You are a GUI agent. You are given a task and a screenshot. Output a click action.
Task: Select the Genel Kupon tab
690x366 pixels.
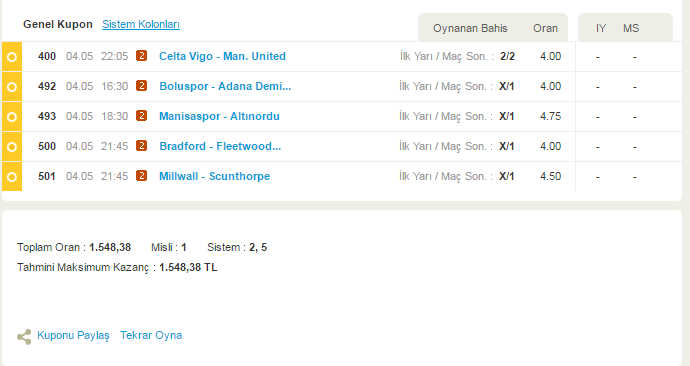(58, 24)
